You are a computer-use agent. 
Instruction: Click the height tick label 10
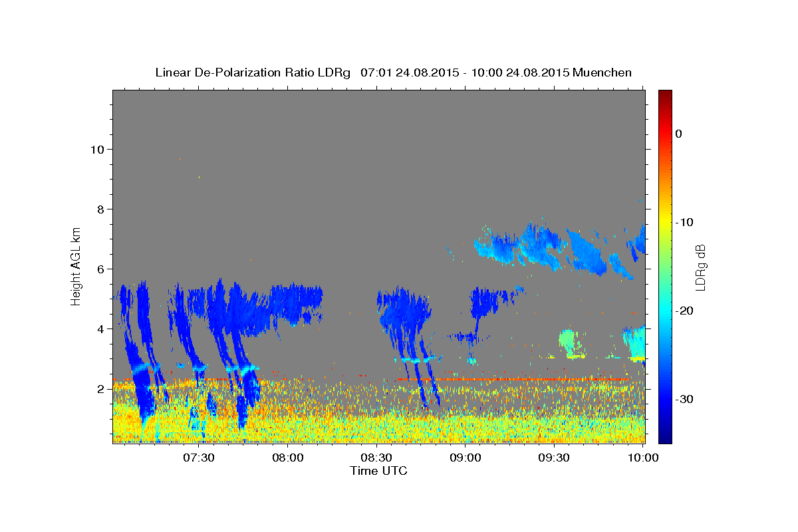99,149
